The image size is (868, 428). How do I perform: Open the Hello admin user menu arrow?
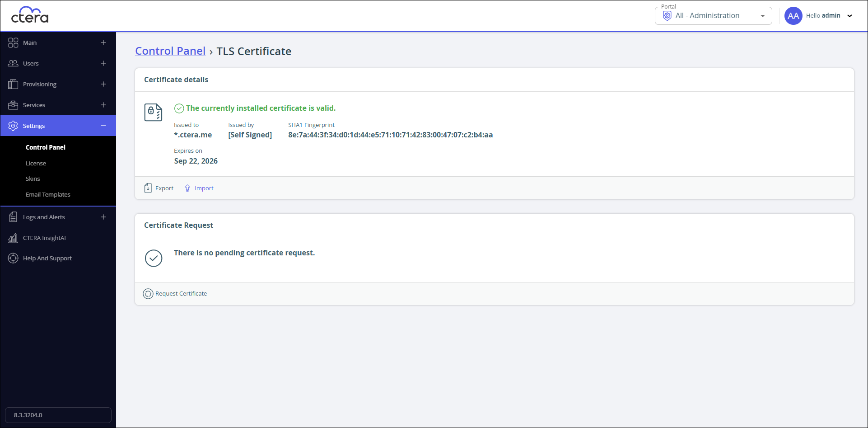pyautogui.click(x=849, y=16)
